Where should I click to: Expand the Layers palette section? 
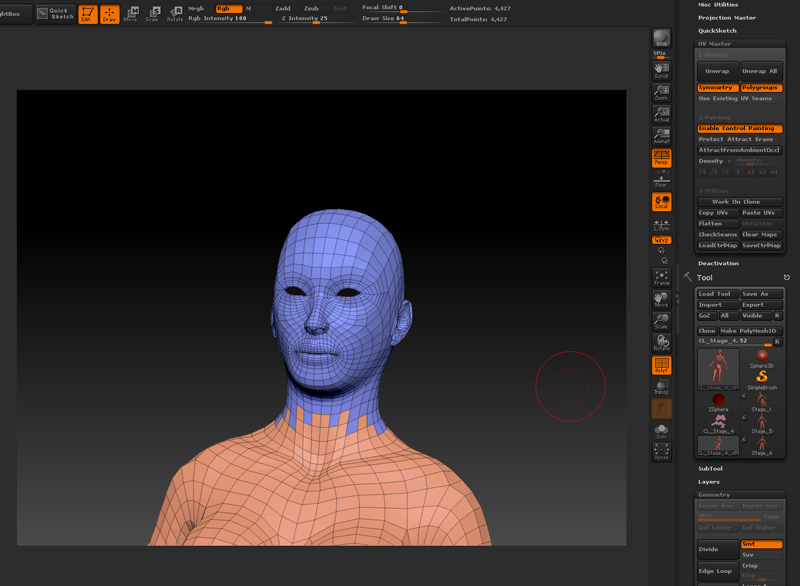[x=709, y=482]
